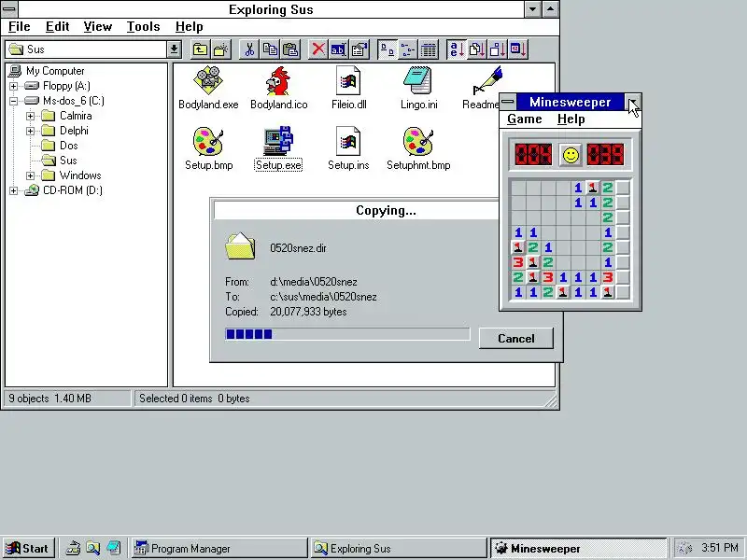Viewport: 747px width, 560px height.
Task: Click the red X Delete icon
Action: (318, 49)
